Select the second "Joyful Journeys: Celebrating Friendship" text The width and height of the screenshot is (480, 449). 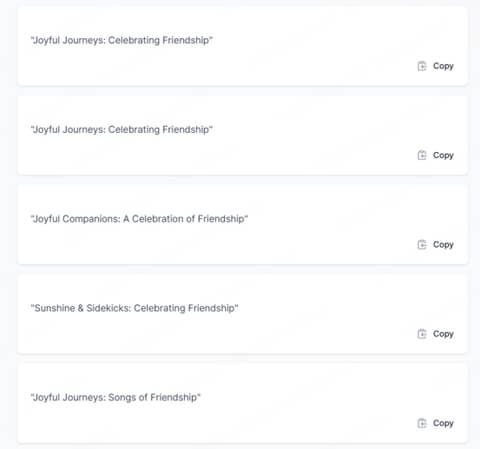(x=122, y=130)
